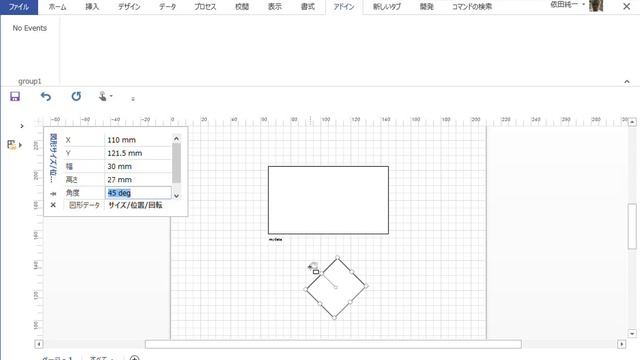Click down arrow in size/position window

point(176,196)
